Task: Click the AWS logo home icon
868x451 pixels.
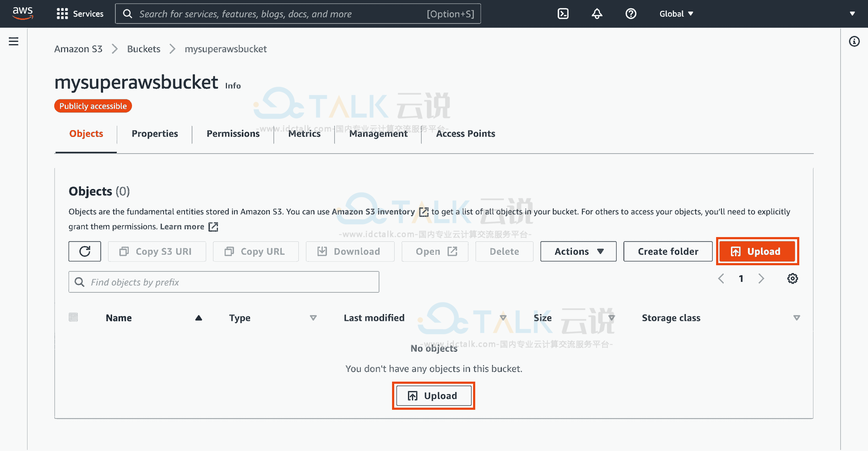Action: point(23,13)
